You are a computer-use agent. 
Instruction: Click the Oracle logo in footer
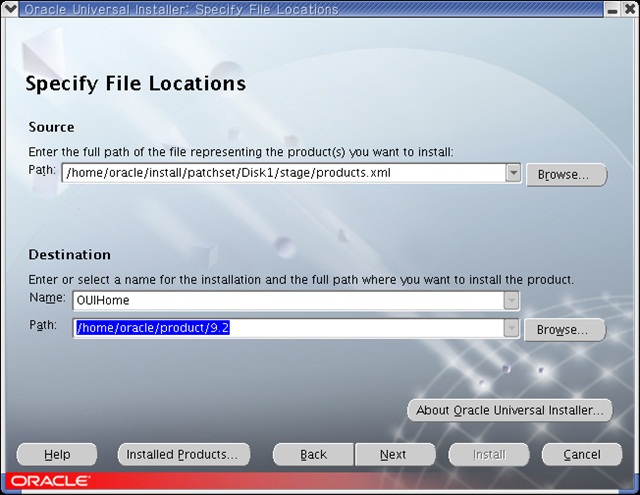51,481
